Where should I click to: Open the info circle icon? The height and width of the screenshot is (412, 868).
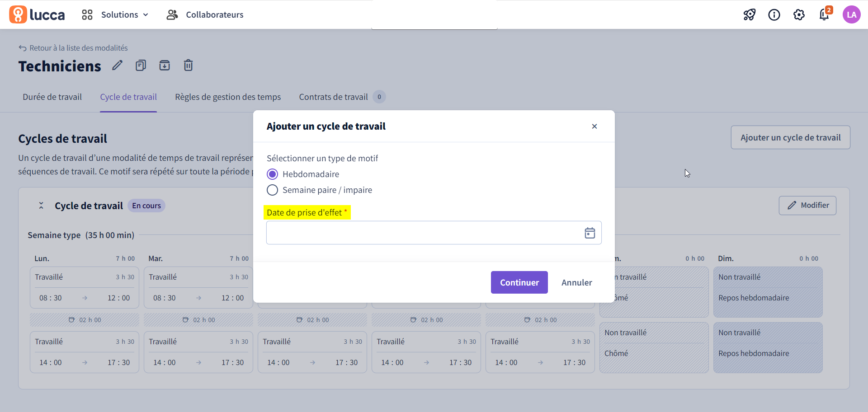[774, 15]
